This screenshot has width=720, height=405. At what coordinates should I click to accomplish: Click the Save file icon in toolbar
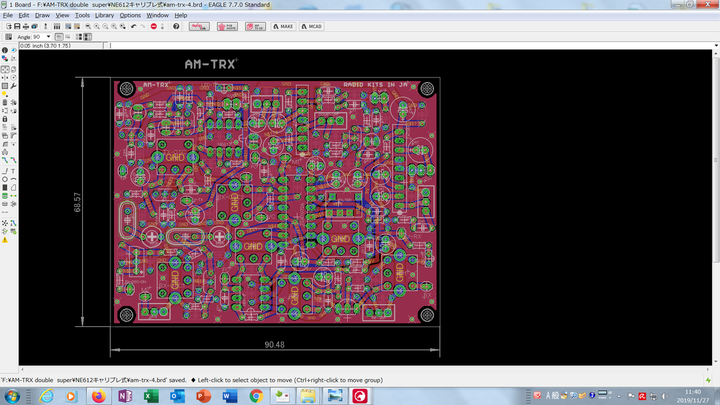pos(16,26)
